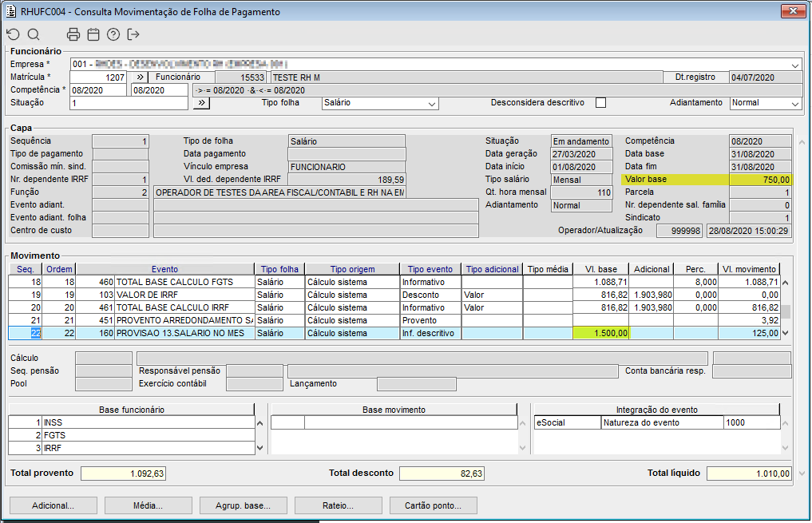812x523 pixels.
Task: Click lookup arrows beside Situação field
Action: point(201,103)
